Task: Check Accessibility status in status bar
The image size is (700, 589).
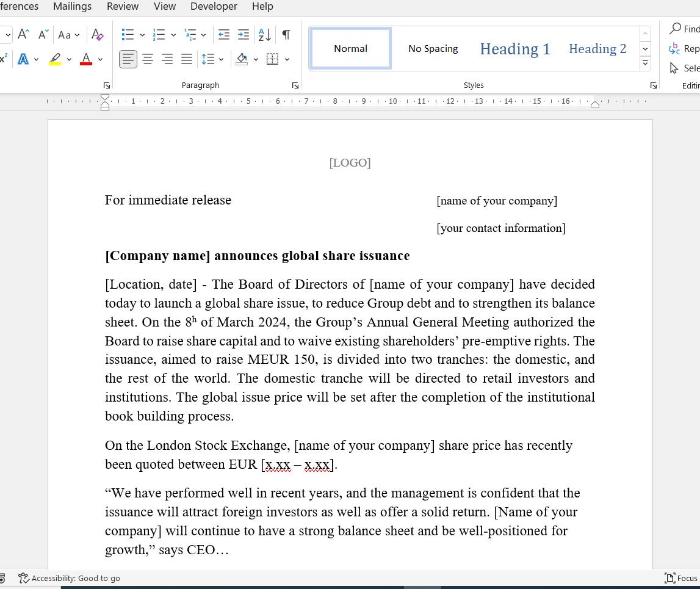Action: coord(69,578)
